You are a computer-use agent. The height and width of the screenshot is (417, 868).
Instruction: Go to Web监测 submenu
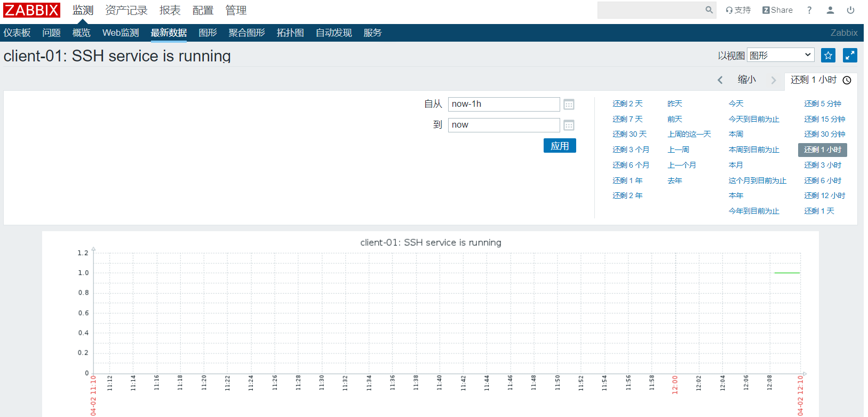[x=121, y=33]
